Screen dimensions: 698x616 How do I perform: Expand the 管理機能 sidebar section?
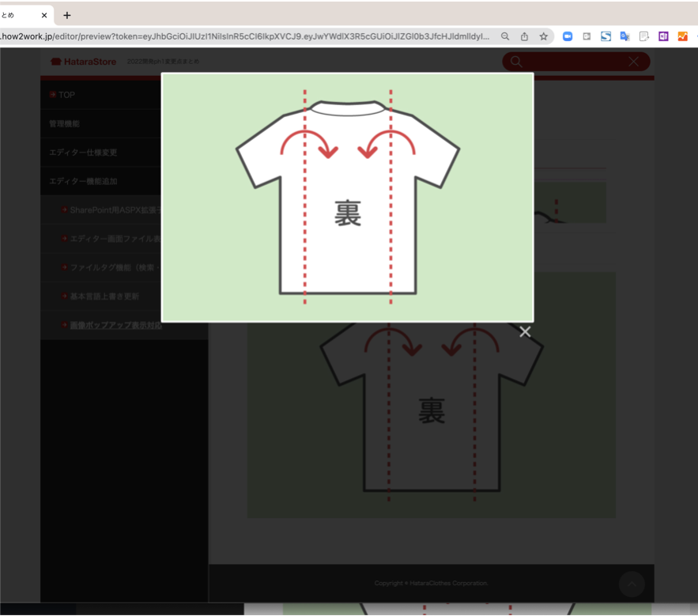click(x=64, y=124)
